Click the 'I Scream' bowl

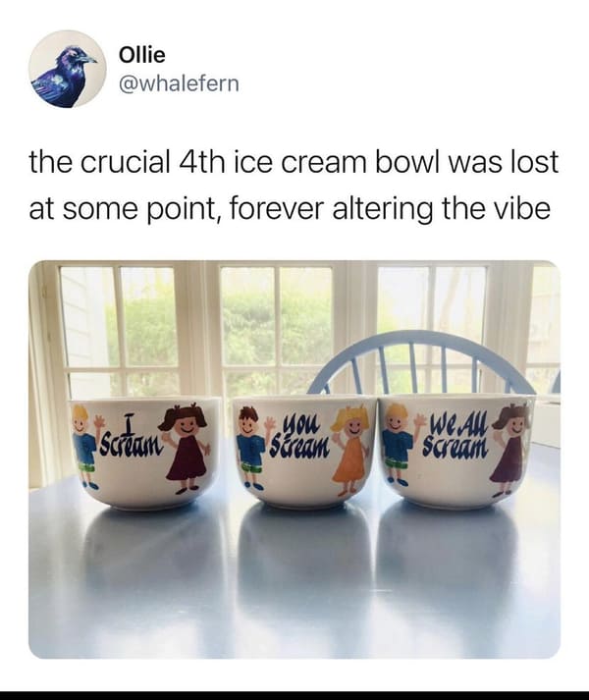(x=144, y=453)
